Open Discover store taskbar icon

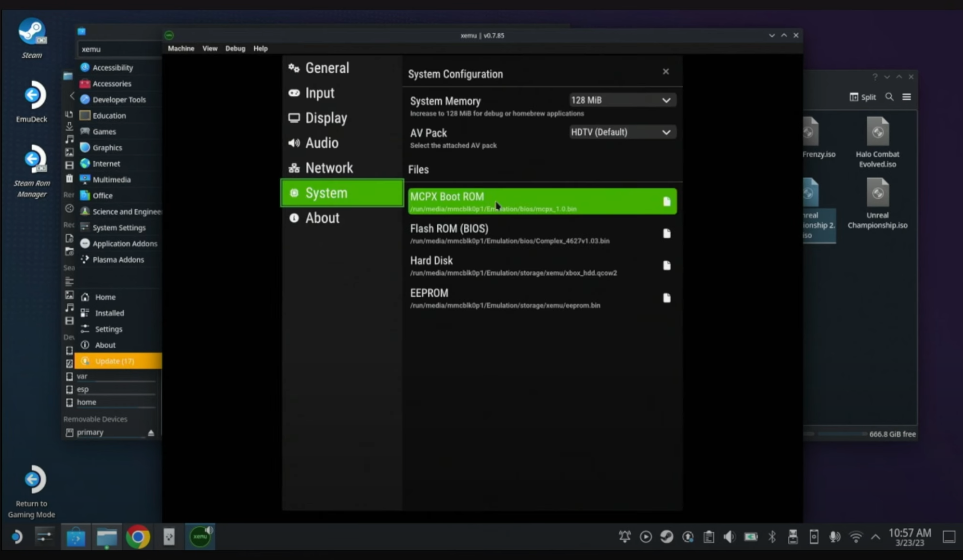click(76, 537)
